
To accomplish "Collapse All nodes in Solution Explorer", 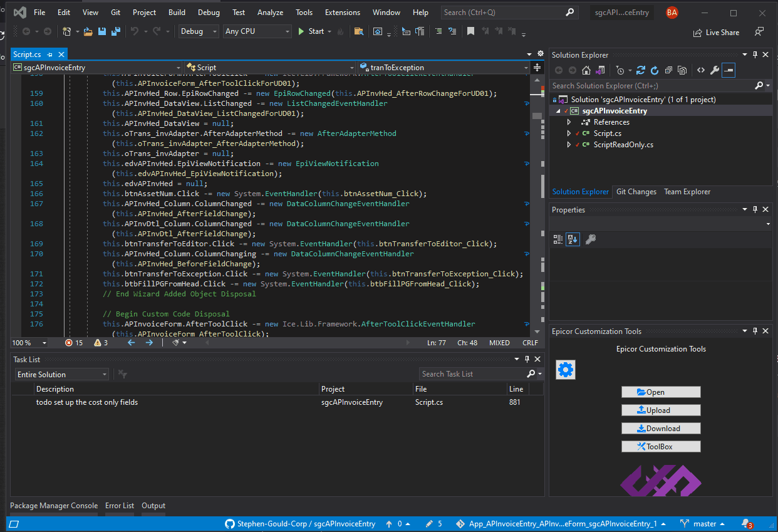I will coord(669,70).
